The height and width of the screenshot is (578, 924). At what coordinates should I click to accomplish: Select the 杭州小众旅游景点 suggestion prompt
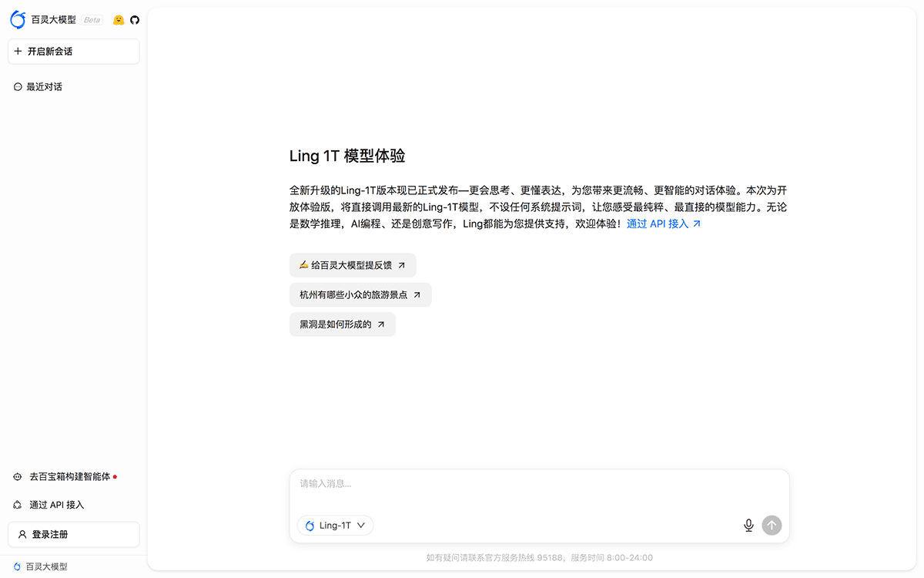click(360, 294)
